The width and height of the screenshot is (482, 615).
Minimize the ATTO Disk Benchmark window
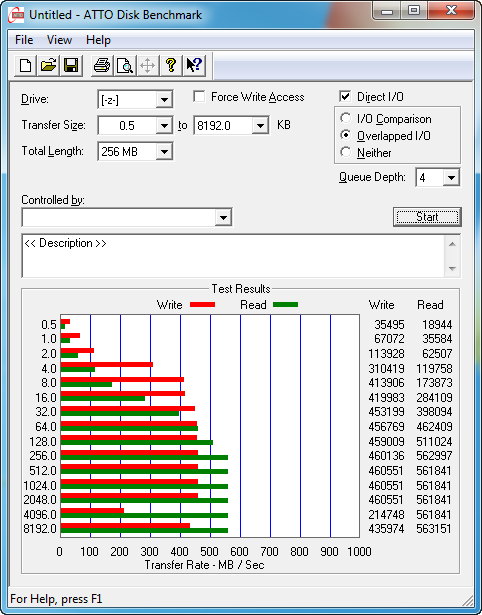[387, 11]
